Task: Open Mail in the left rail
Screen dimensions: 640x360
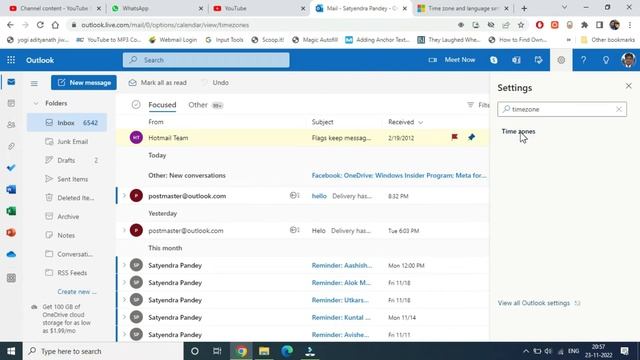Action: pyautogui.click(x=11, y=82)
